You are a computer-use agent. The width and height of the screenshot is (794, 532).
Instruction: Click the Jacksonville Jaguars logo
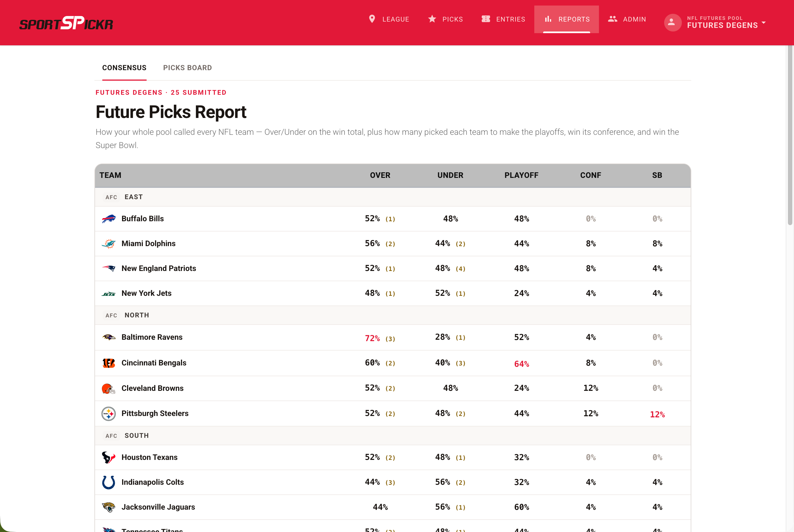pos(109,507)
